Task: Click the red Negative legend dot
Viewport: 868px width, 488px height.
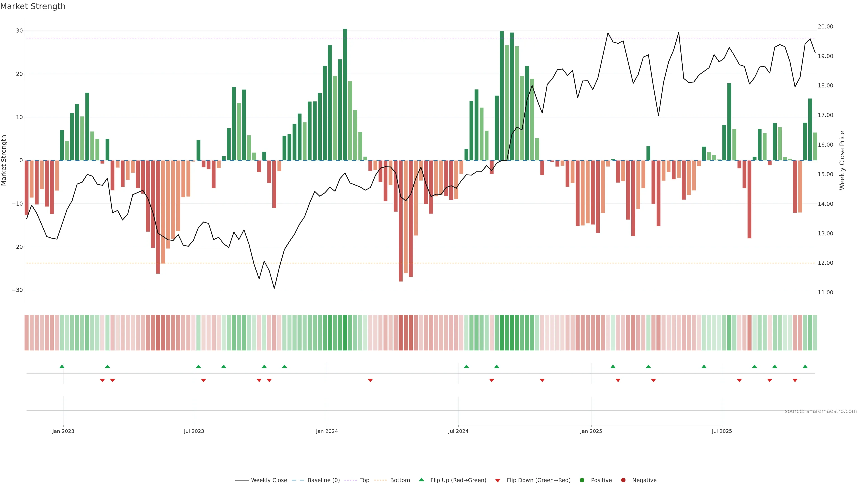Action: point(623,480)
